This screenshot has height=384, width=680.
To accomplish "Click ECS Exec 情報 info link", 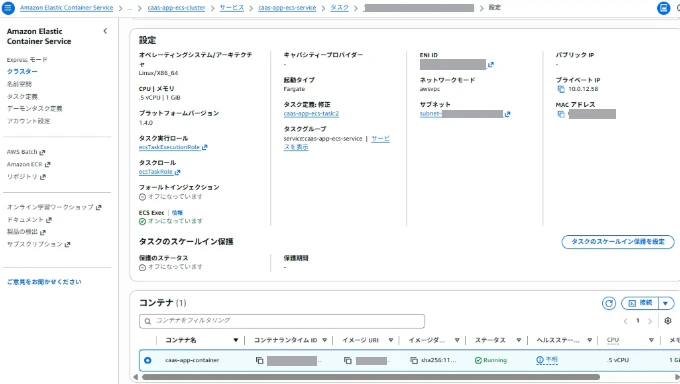I will (x=177, y=213).
